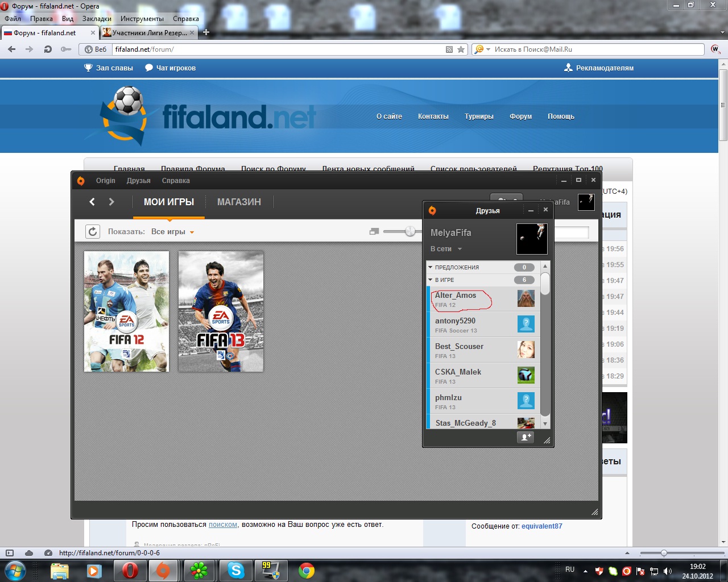This screenshot has width=728, height=582.
Task: Click the RU language indicator in taskbar
Action: pos(570,569)
